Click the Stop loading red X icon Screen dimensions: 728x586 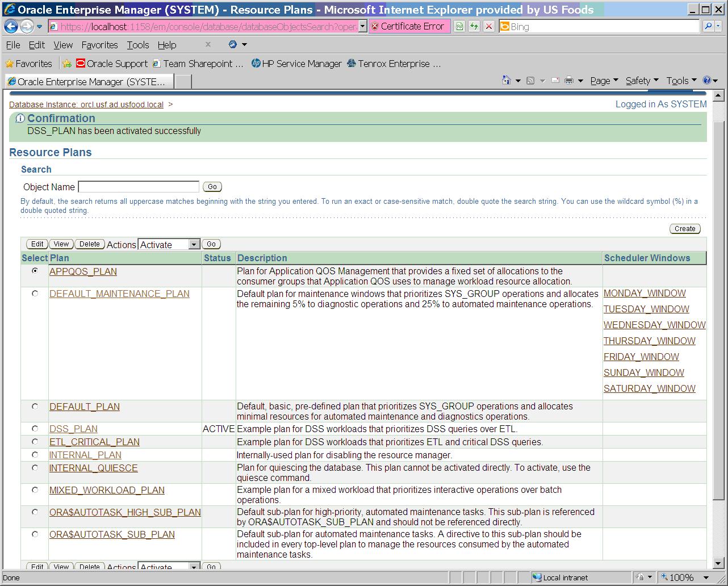(x=488, y=26)
